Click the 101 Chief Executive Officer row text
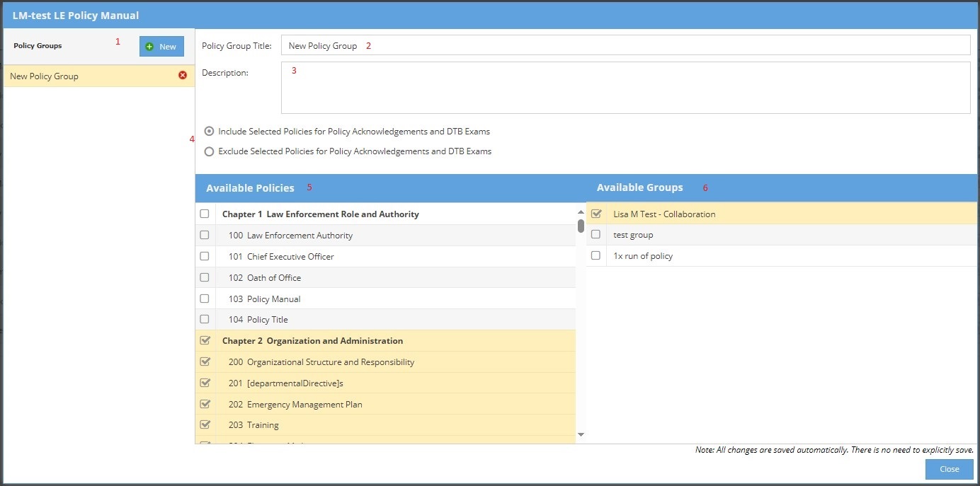This screenshot has width=980, height=486. pyautogui.click(x=281, y=256)
